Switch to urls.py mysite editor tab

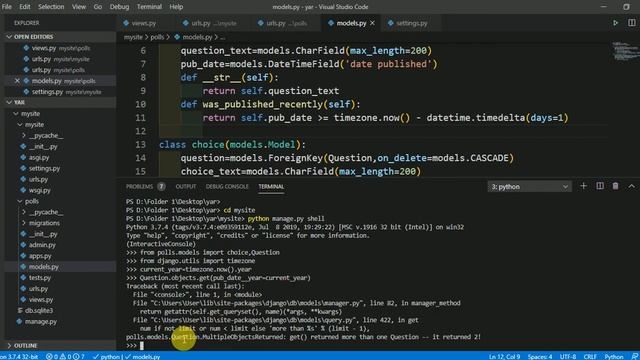(x=210, y=23)
